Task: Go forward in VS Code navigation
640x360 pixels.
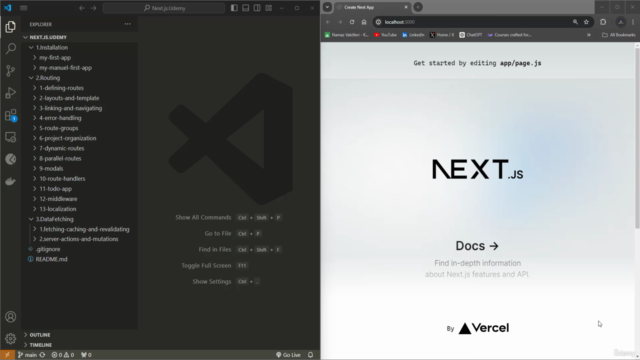Action: [93, 8]
